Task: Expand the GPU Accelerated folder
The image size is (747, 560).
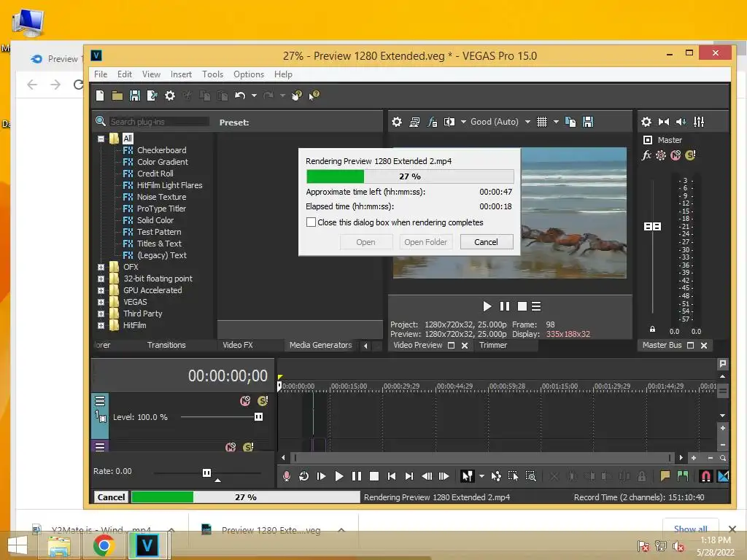Action: pyautogui.click(x=101, y=290)
